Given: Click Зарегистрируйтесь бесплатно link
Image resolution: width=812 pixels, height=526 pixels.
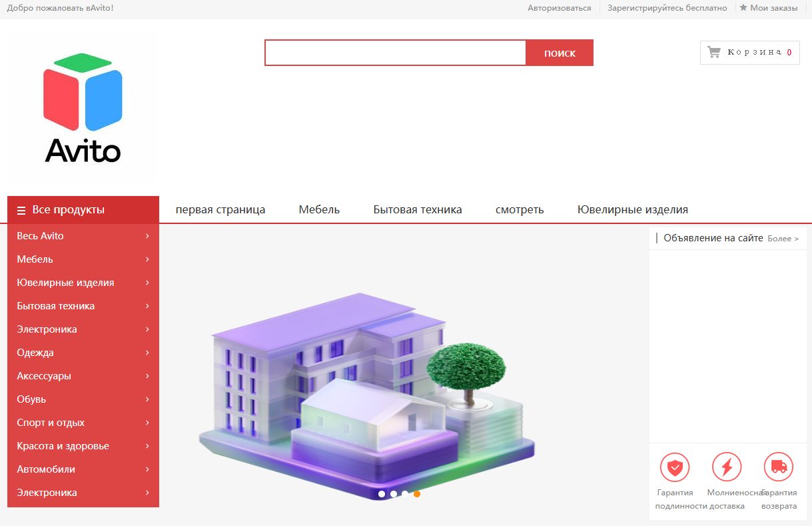Looking at the screenshot, I should pyautogui.click(x=667, y=8).
